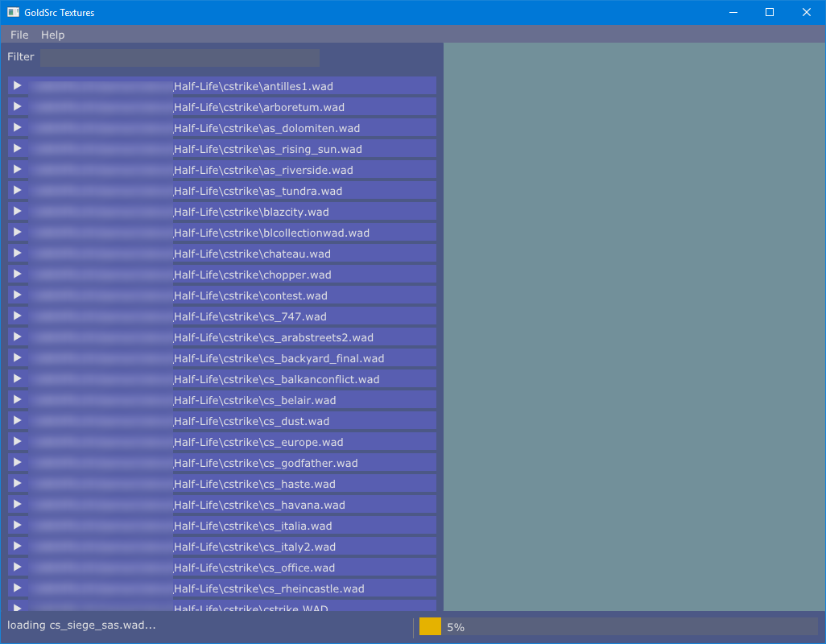Expand the blazcity.wad entry arrow
Image resolution: width=826 pixels, height=644 pixels.
(18, 211)
